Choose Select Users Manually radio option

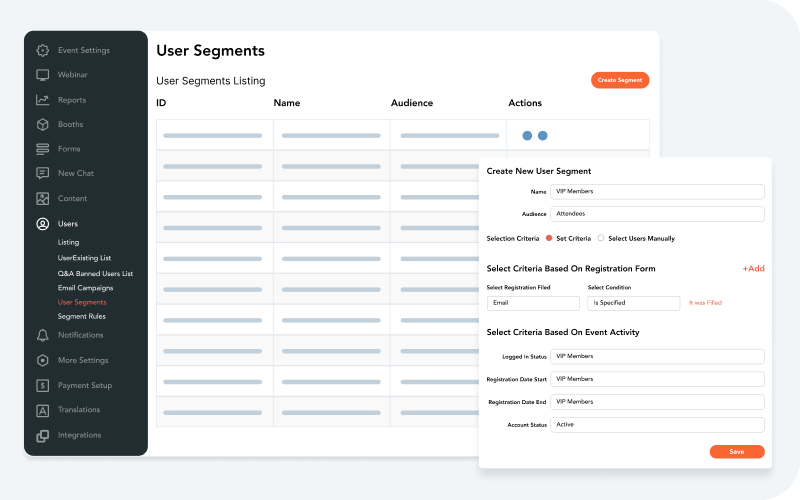coord(601,238)
